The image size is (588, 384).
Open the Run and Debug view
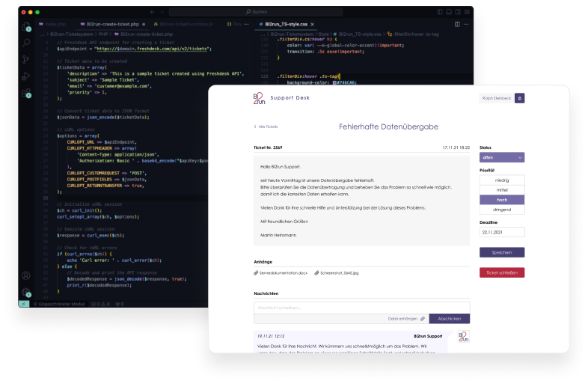pos(26,77)
